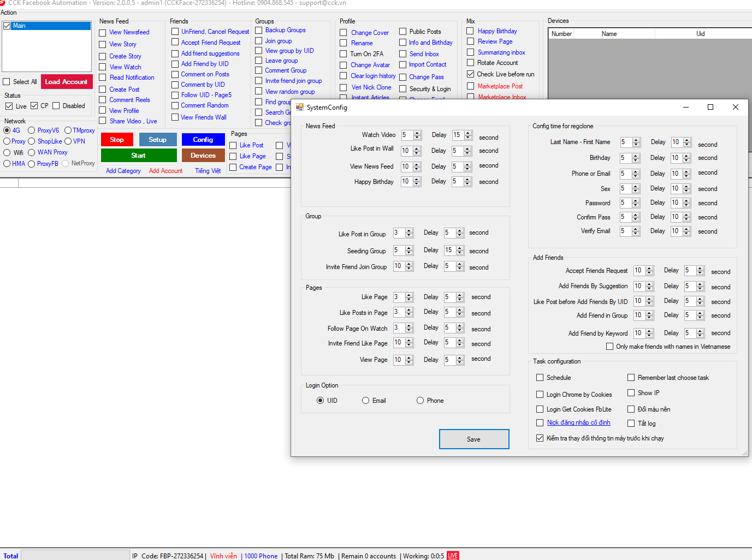Choose the Wifi network radio button
The height and width of the screenshot is (560, 752).
pyautogui.click(x=7, y=153)
